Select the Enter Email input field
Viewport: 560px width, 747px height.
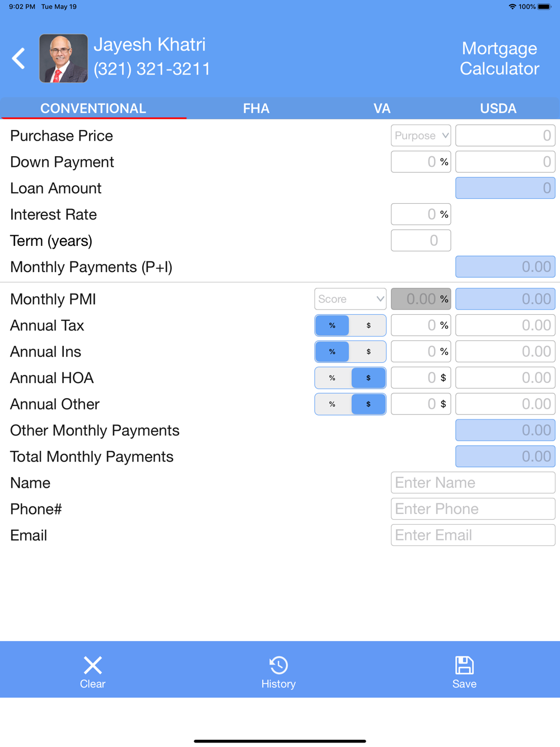[473, 535]
